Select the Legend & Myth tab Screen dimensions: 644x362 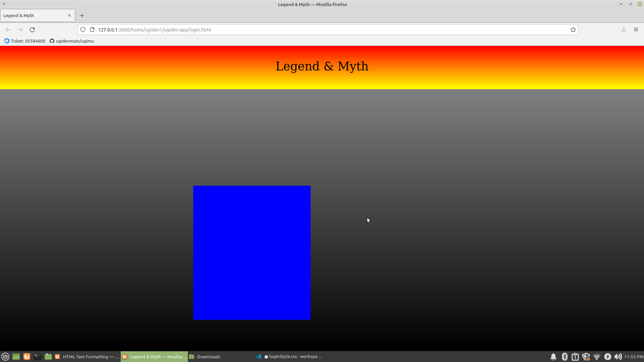point(38,16)
